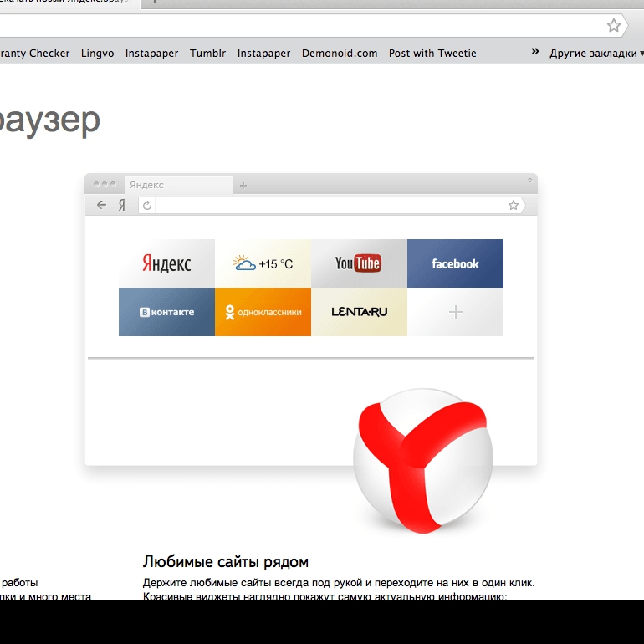The height and width of the screenshot is (644, 644).
Task: Click the weather +15 °C tile
Action: point(263,263)
